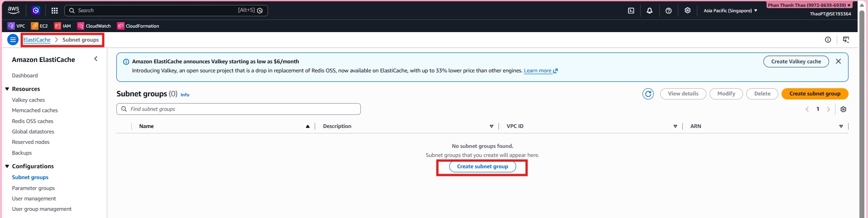Viewport: 868px width, 218px height.
Task: Click the orange Create subnet group button
Action: (x=815, y=94)
